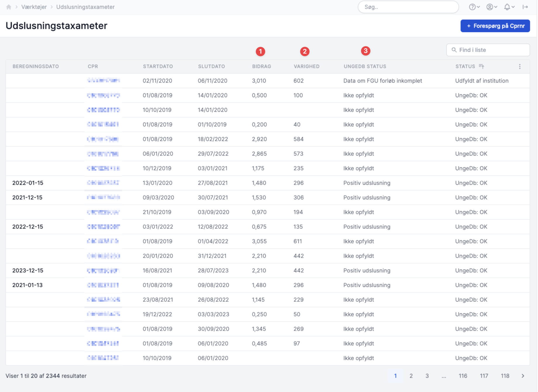
Task: Click the Søg search field
Action: click(x=408, y=7)
